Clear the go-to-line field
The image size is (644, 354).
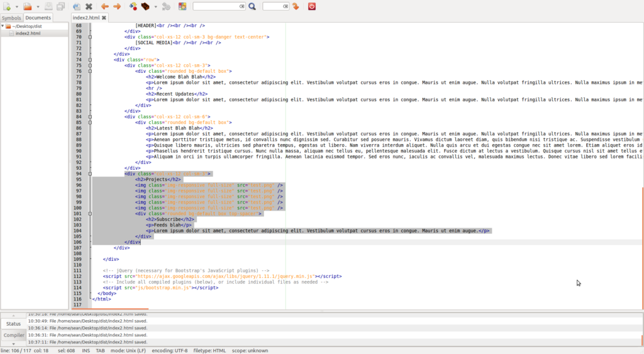286,6
